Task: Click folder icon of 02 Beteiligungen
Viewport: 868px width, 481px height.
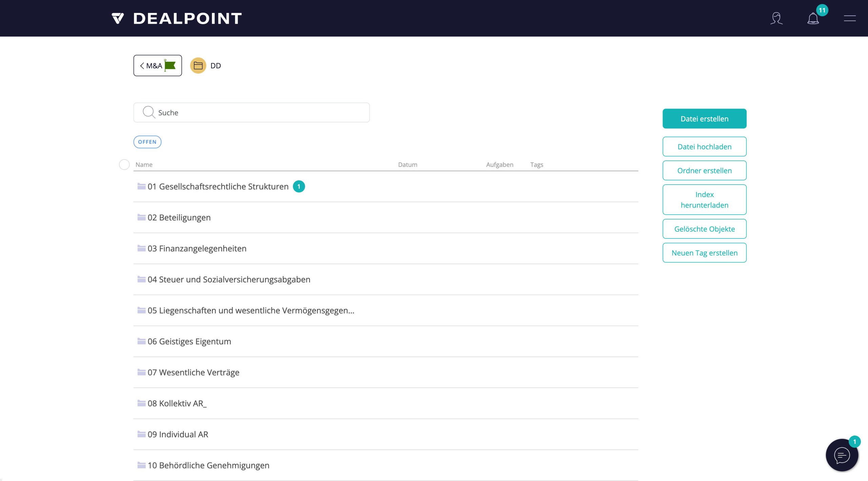Action: pyautogui.click(x=141, y=217)
